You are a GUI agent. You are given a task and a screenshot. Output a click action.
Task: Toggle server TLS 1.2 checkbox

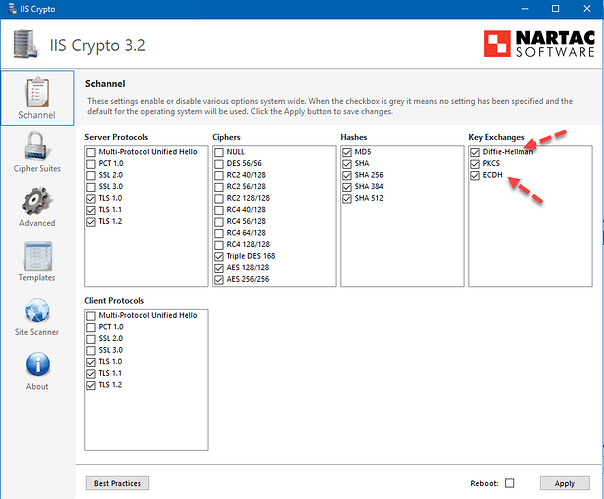[91, 222]
